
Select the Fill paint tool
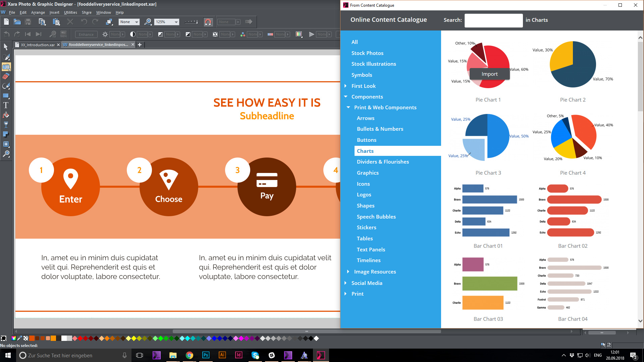tap(6, 115)
